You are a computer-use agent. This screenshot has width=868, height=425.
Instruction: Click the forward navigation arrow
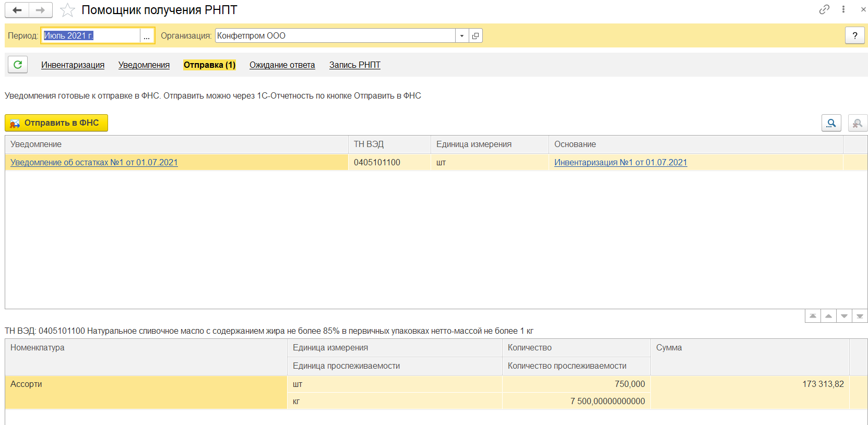40,10
